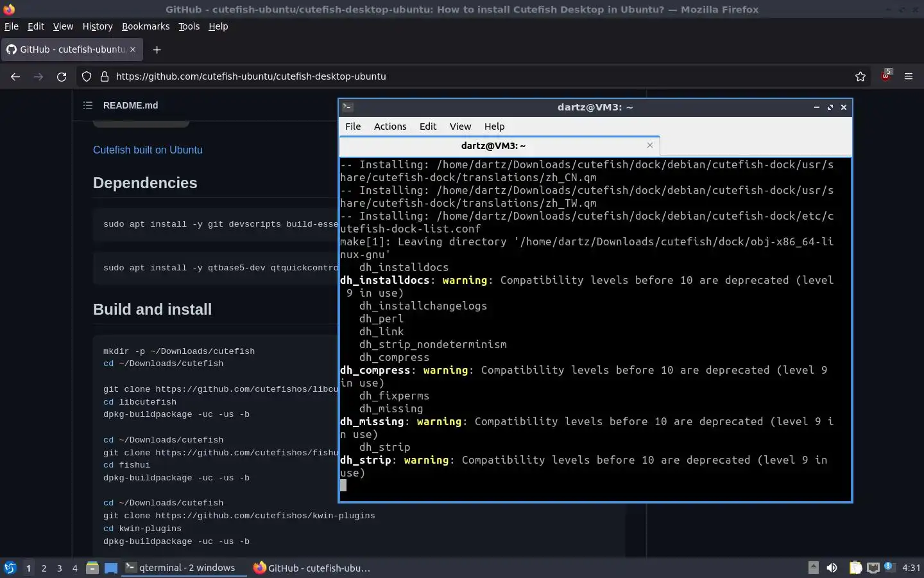Click the 'sudo apt install -y git devscripts' line
Viewport: 924px width, 578px height.
(x=221, y=224)
